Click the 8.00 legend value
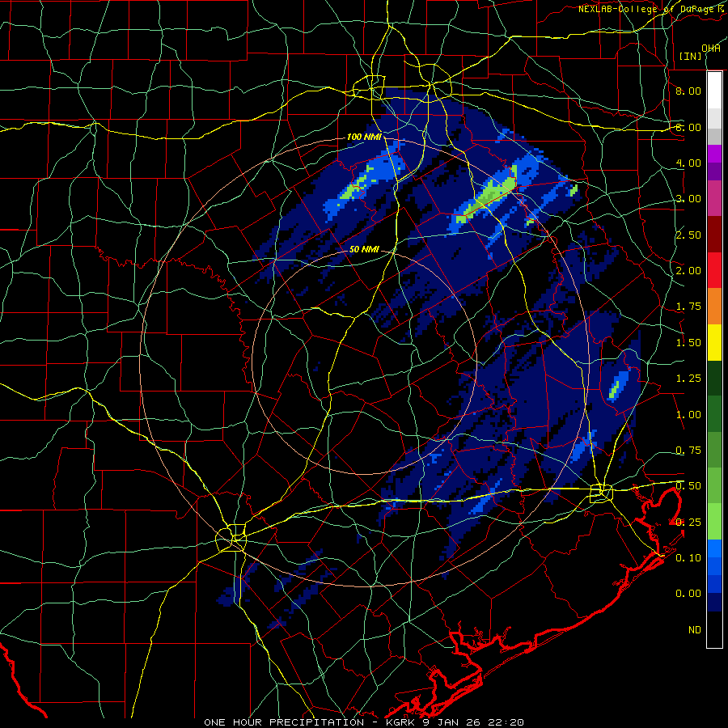The width and height of the screenshot is (728, 728). point(688,91)
